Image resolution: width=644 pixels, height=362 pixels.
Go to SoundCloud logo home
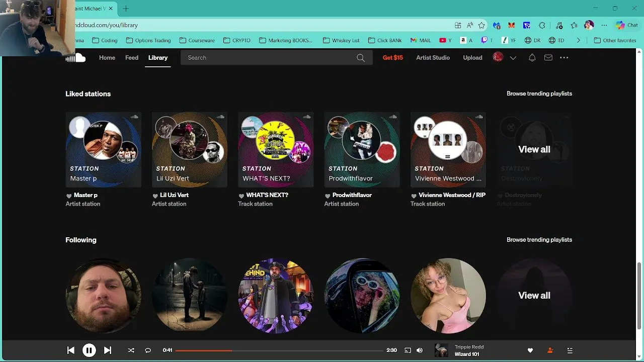pyautogui.click(x=76, y=58)
